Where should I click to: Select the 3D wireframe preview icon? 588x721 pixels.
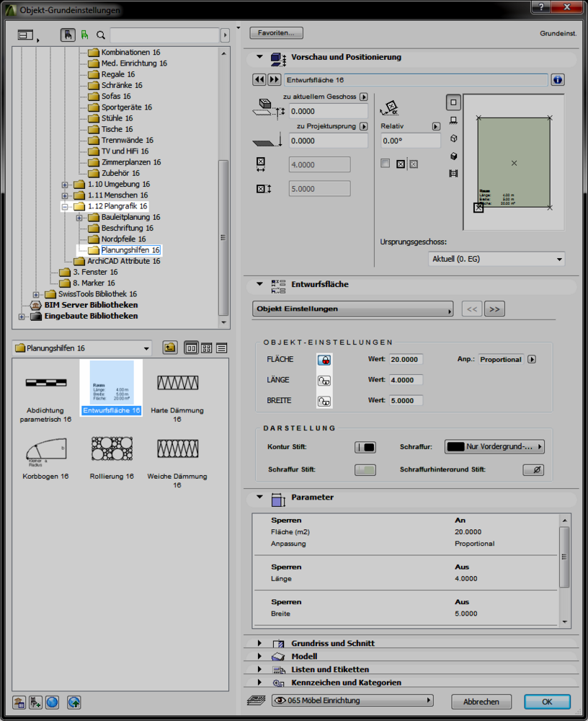click(x=453, y=138)
